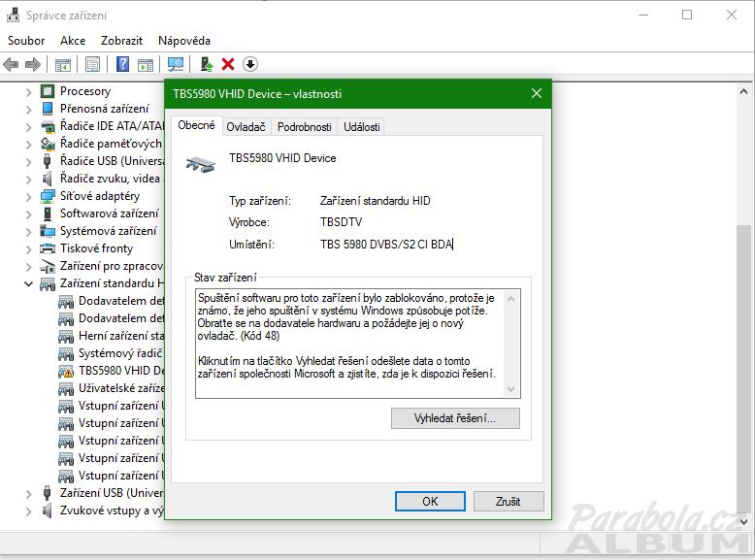The image size is (755, 560).
Task: Click the Softwarová zařízení icon
Action: pos(48,214)
